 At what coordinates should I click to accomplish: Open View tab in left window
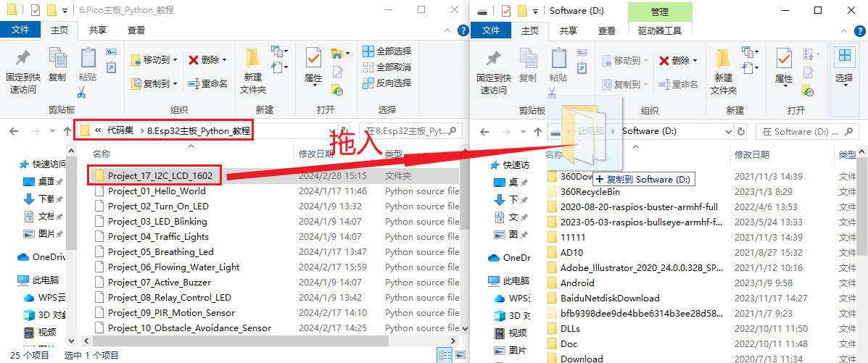[136, 30]
